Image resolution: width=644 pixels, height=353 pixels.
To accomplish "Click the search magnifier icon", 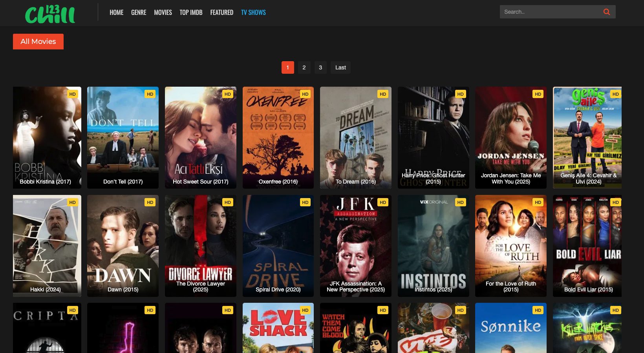I will click(x=606, y=12).
